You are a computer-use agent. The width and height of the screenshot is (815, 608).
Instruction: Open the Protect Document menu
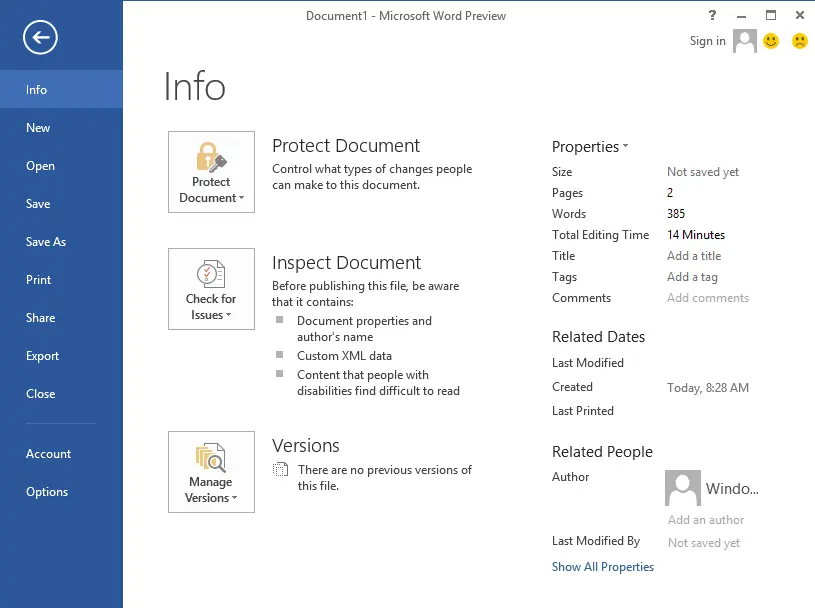[210, 172]
